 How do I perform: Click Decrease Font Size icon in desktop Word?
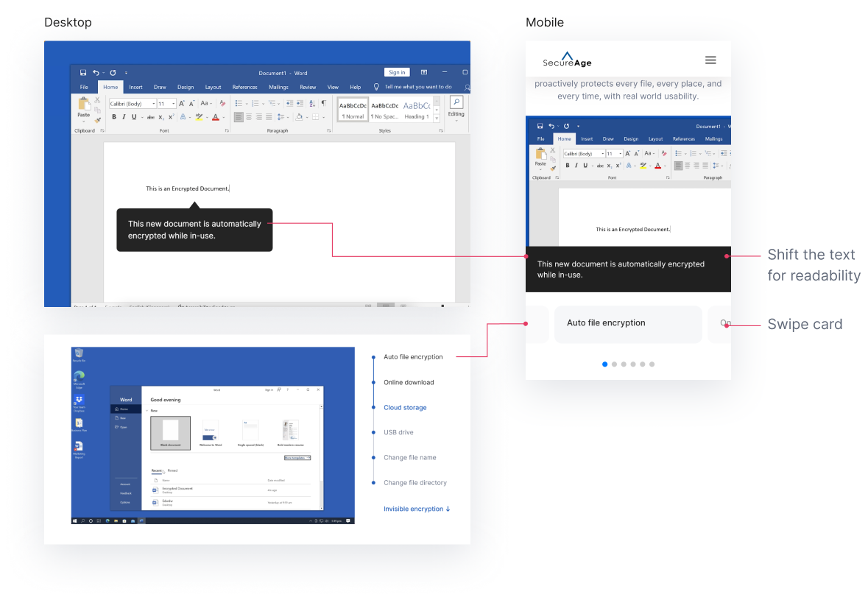(192, 104)
